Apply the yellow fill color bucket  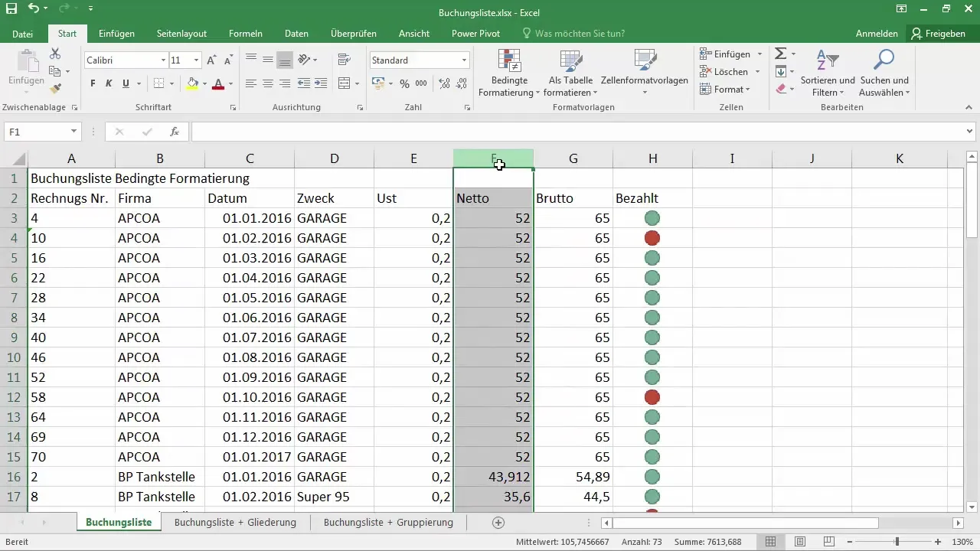click(x=192, y=83)
